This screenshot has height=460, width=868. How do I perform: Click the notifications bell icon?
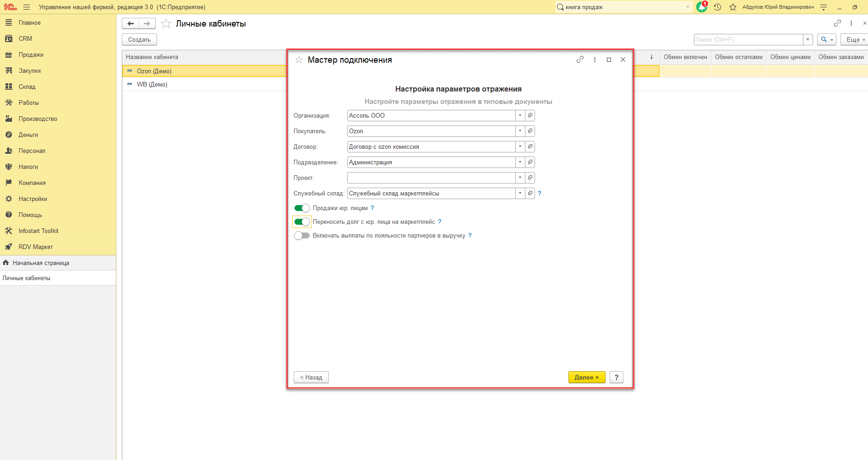point(701,7)
